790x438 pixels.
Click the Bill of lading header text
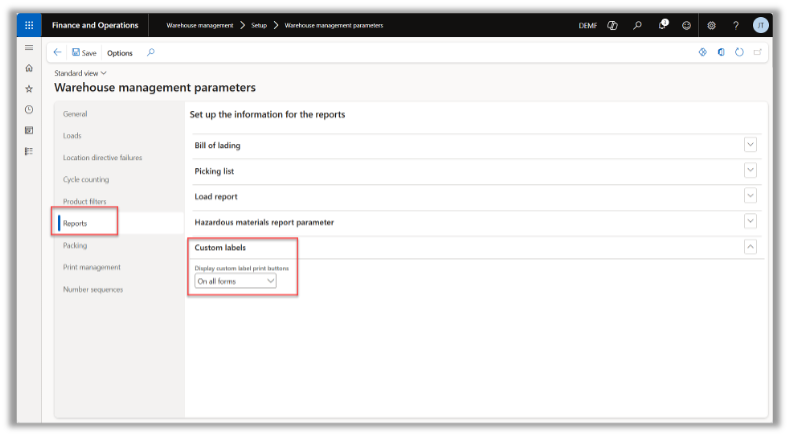(x=218, y=145)
